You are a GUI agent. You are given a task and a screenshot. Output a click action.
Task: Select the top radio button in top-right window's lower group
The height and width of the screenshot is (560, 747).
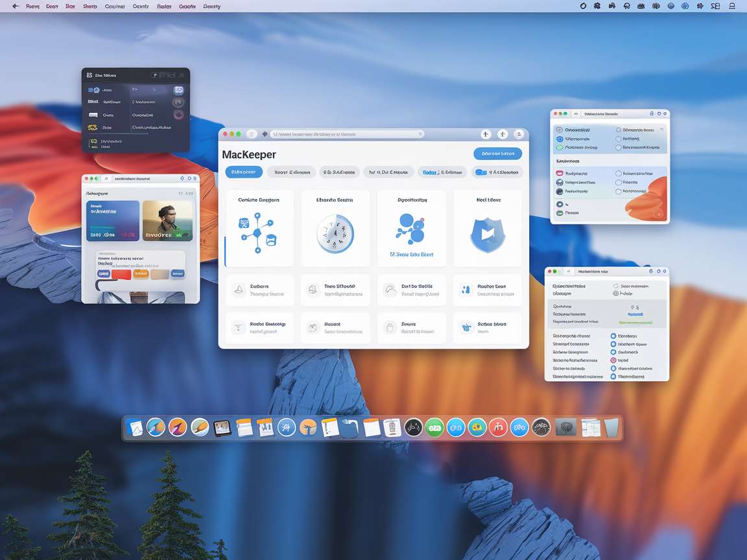coord(619,173)
